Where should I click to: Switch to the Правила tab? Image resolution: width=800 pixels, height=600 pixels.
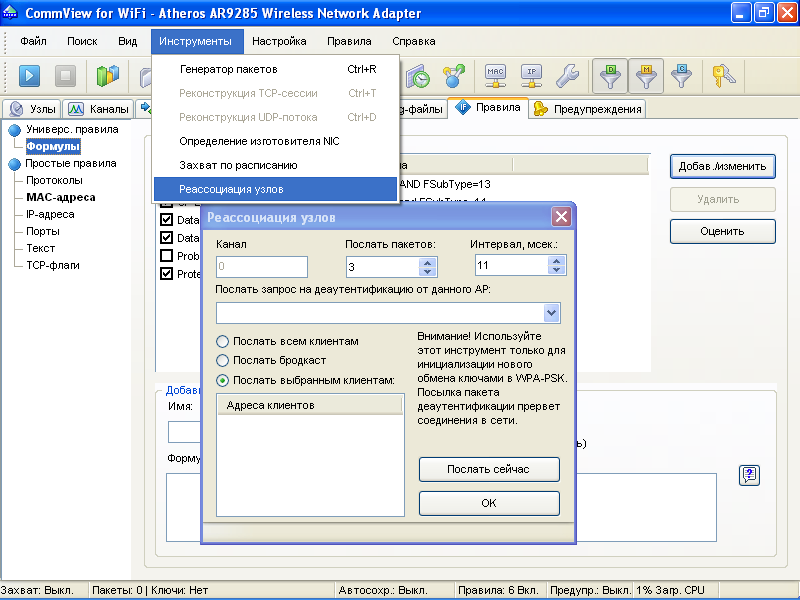(488, 108)
